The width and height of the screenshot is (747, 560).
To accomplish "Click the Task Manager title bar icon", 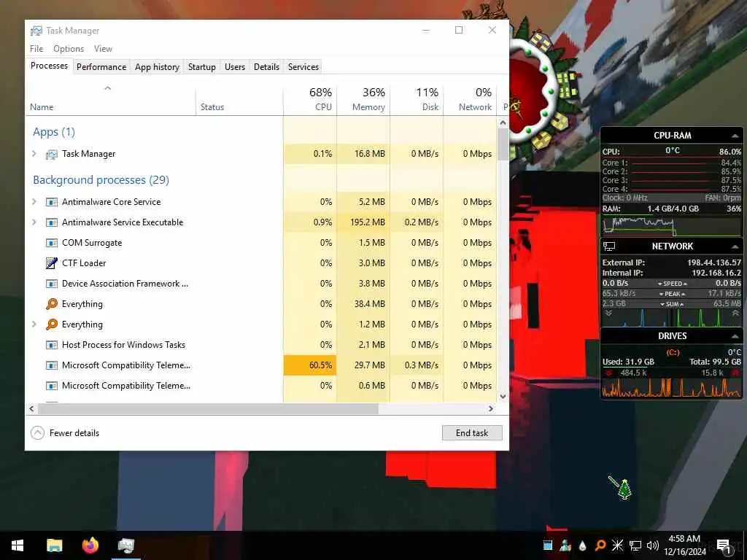I will (36, 31).
